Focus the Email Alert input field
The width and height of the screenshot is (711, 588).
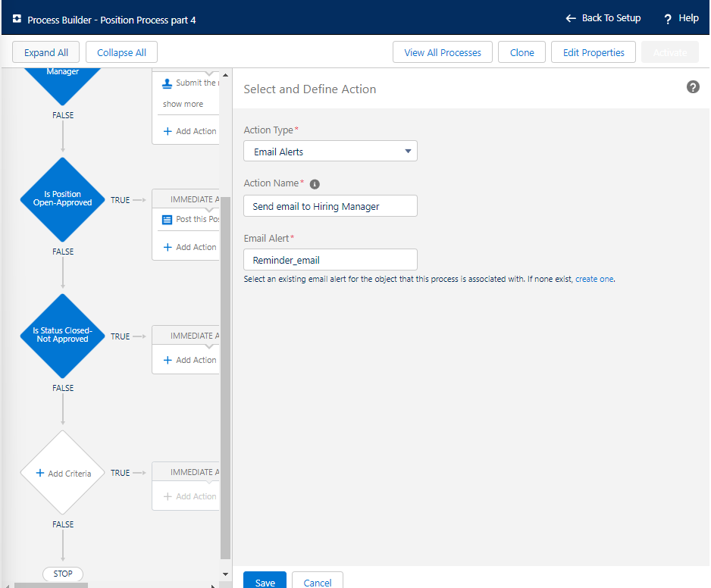pos(330,259)
